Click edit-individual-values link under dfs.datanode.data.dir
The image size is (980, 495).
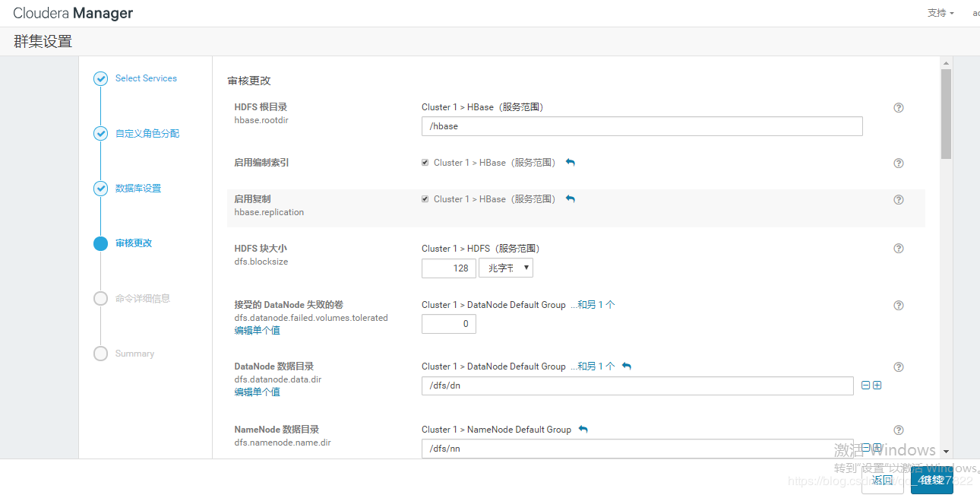point(257,392)
